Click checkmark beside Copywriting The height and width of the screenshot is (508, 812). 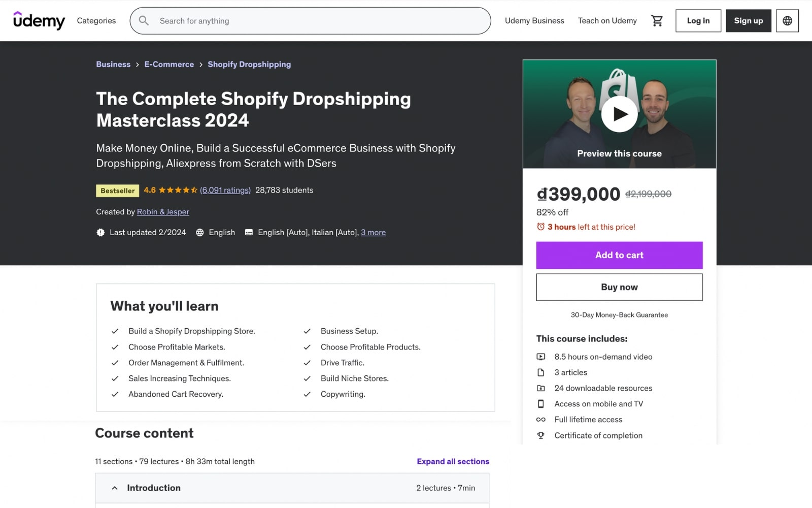coord(307,394)
